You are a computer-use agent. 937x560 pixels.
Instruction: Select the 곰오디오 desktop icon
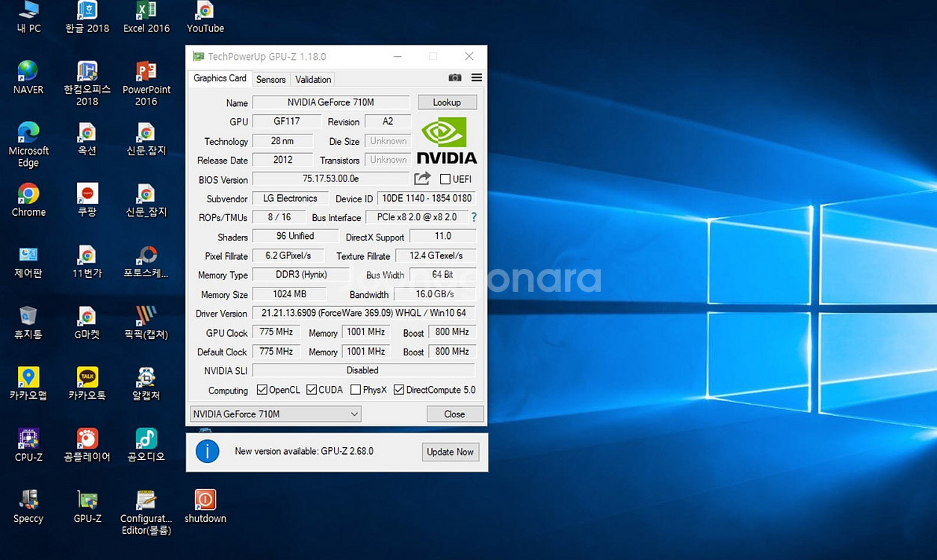146,445
